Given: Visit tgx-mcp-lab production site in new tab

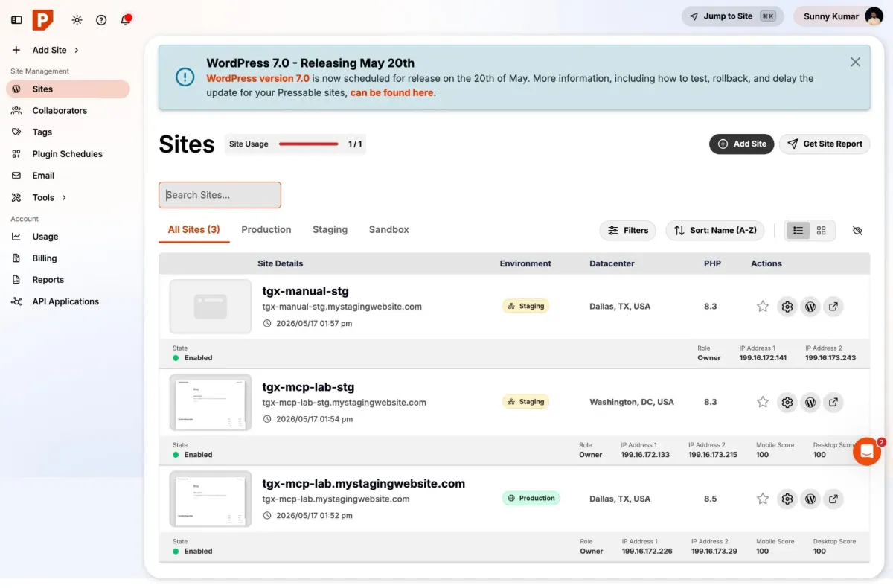Looking at the screenshot, I should point(833,499).
